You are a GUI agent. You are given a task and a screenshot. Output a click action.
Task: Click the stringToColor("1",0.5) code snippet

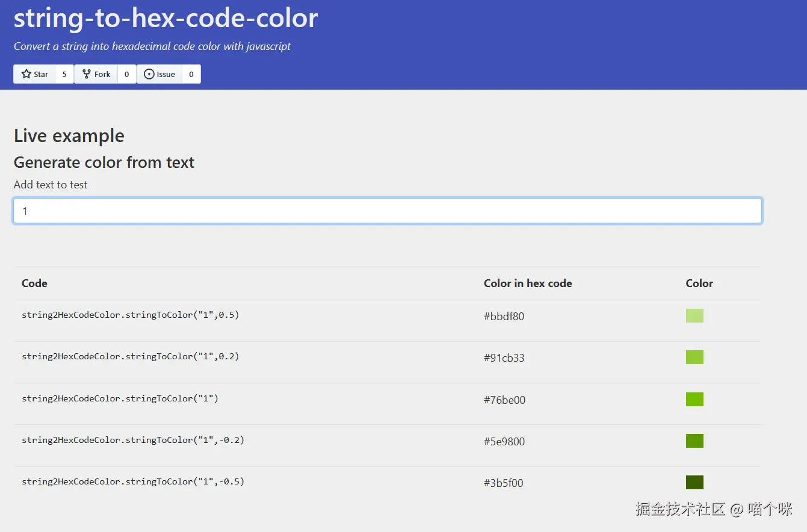click(131, 315)
